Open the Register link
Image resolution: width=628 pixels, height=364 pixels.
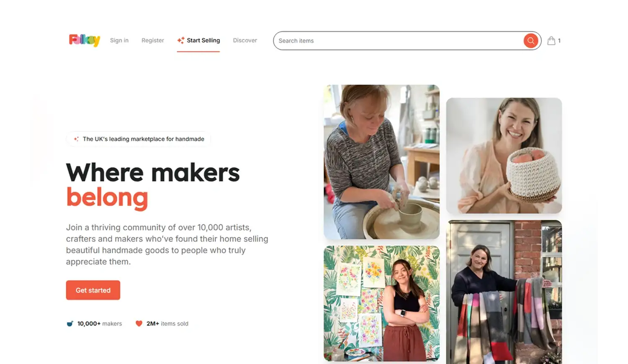(153, 40)
